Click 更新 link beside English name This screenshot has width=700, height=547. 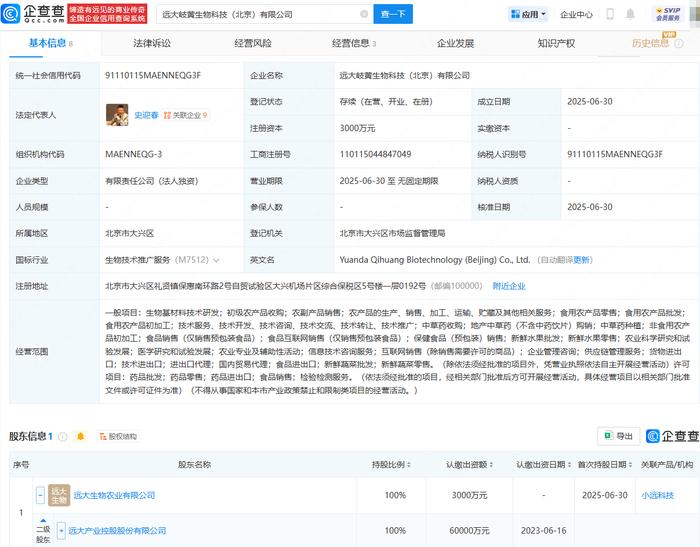[582, 260]
